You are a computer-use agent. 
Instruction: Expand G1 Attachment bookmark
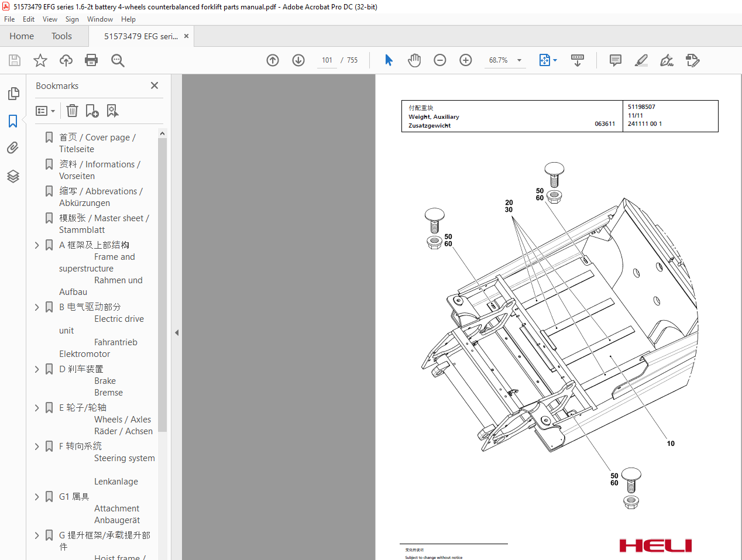[x=37, y=497]
